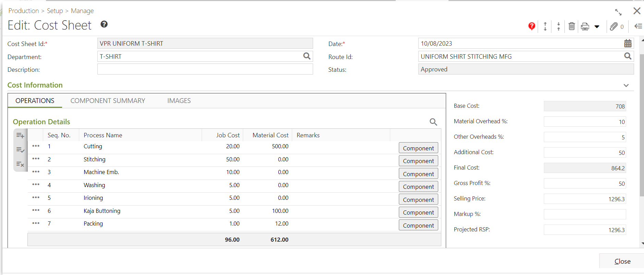Screen dimensions: 644x275
Task: Switch to the OPERATIONS tab
Action: [35, 101]
